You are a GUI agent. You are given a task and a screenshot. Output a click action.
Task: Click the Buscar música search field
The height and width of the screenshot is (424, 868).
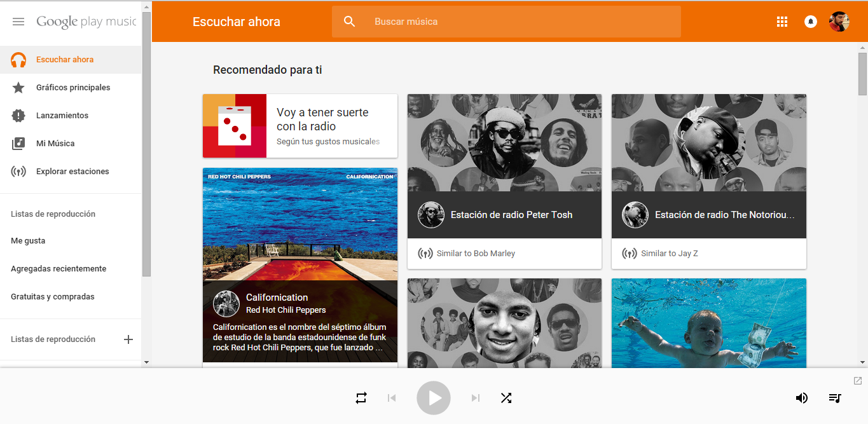pyautogui.click(x=506, y=22)
